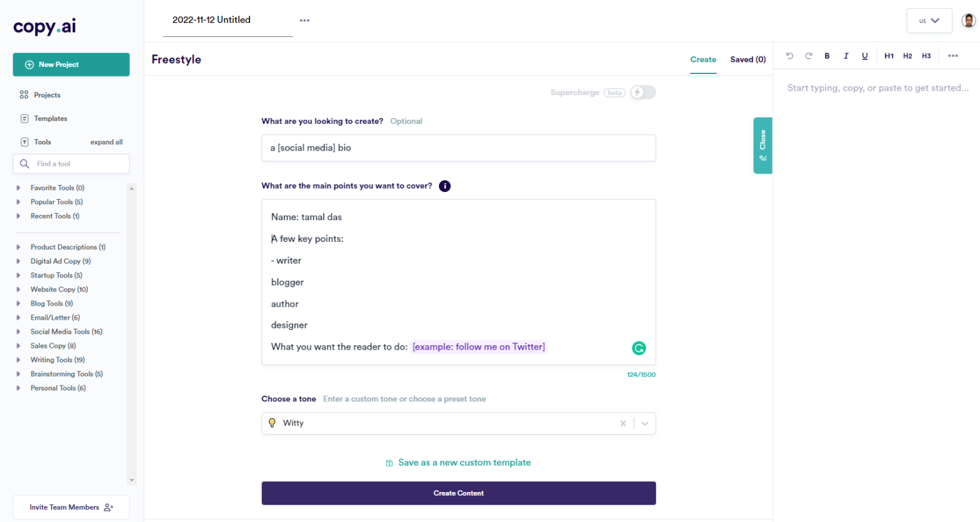Open the document options ellipsis next to the title

pyautogui.click(x=304, y=20)
